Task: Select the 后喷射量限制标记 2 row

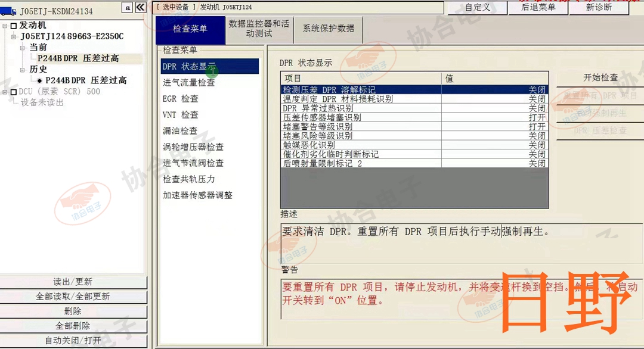Action: tap(414, 164)
